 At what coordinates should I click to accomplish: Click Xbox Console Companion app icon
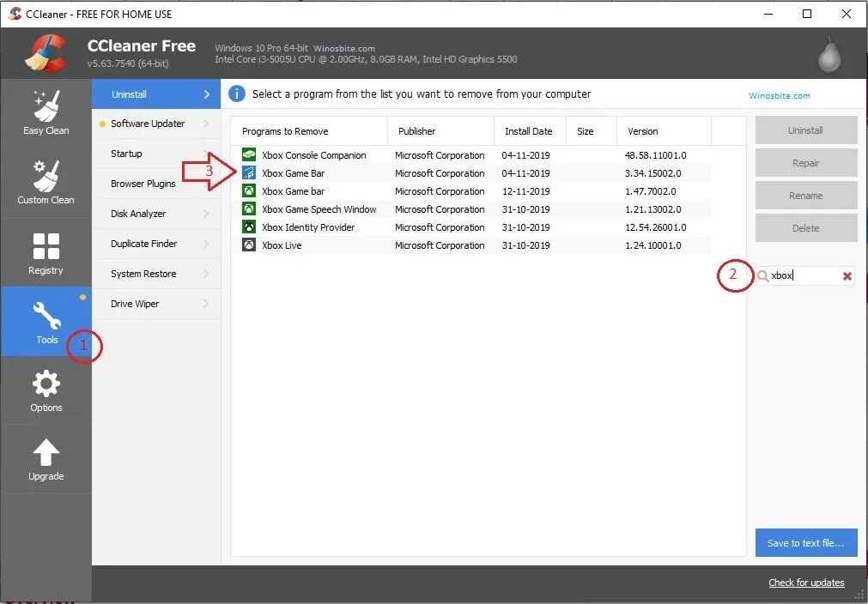(249, 155)
